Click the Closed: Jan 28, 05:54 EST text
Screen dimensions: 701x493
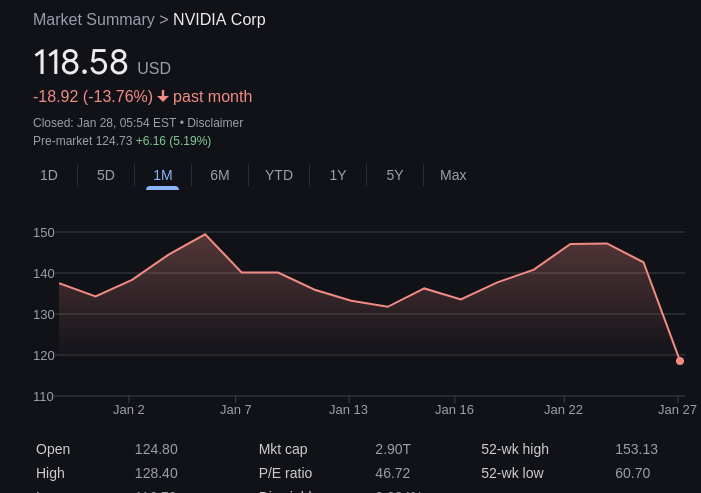[105, 123]
